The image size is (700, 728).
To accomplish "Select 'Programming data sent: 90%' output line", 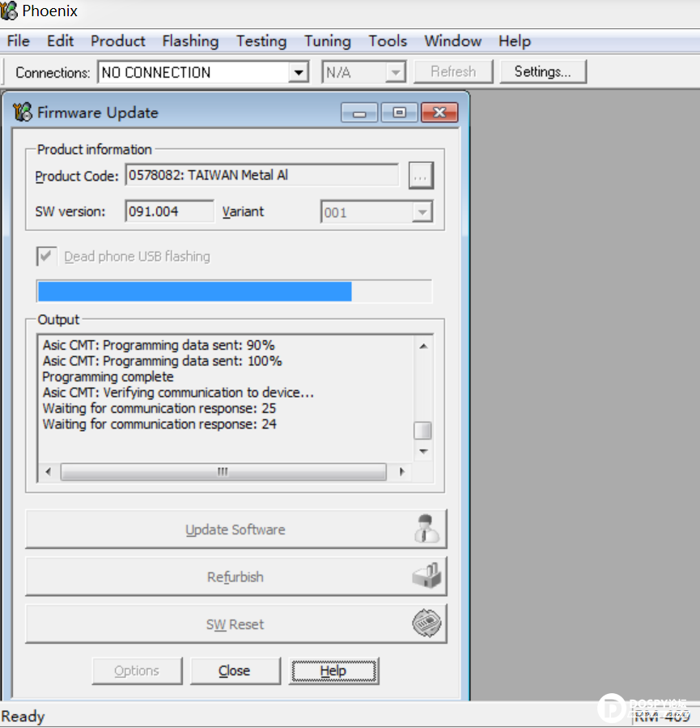I will point(159,345).
